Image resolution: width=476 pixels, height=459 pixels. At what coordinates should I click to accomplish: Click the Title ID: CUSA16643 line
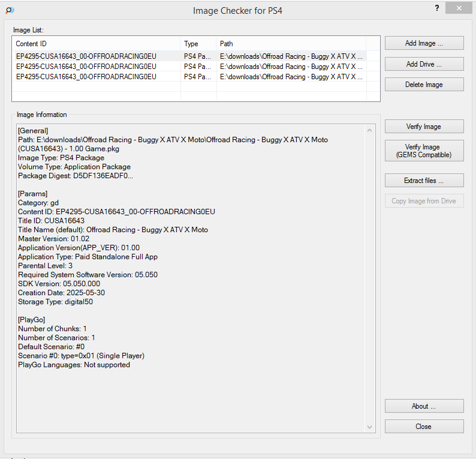pos(52,221)
